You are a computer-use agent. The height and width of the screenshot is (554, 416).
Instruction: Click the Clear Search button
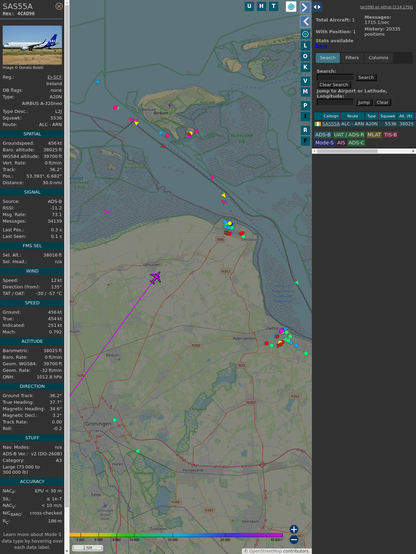(x=334, y=84)
